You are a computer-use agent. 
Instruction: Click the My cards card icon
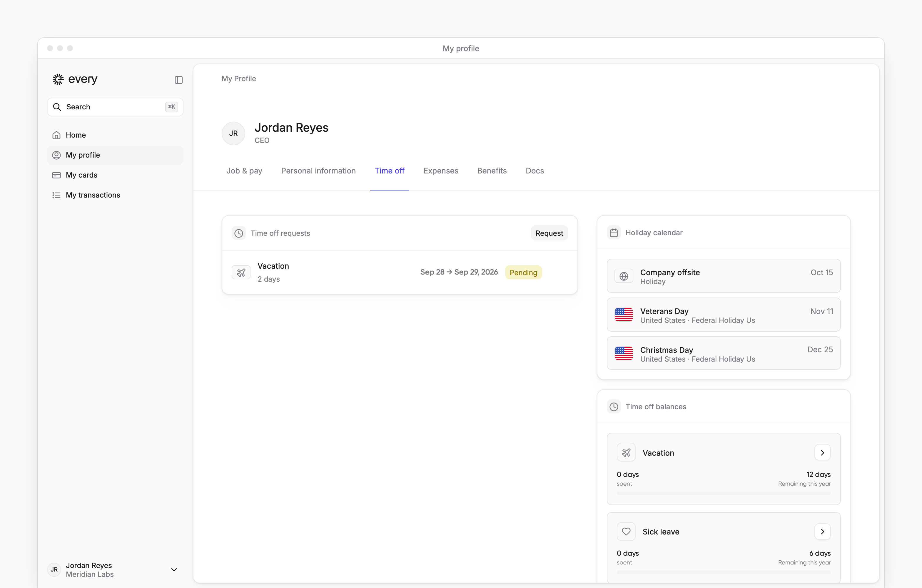56,175
